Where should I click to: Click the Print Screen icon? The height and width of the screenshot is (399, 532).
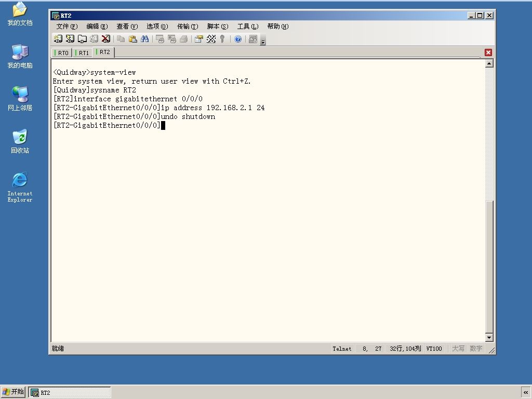pyautogui.click(x=160, y=39)
